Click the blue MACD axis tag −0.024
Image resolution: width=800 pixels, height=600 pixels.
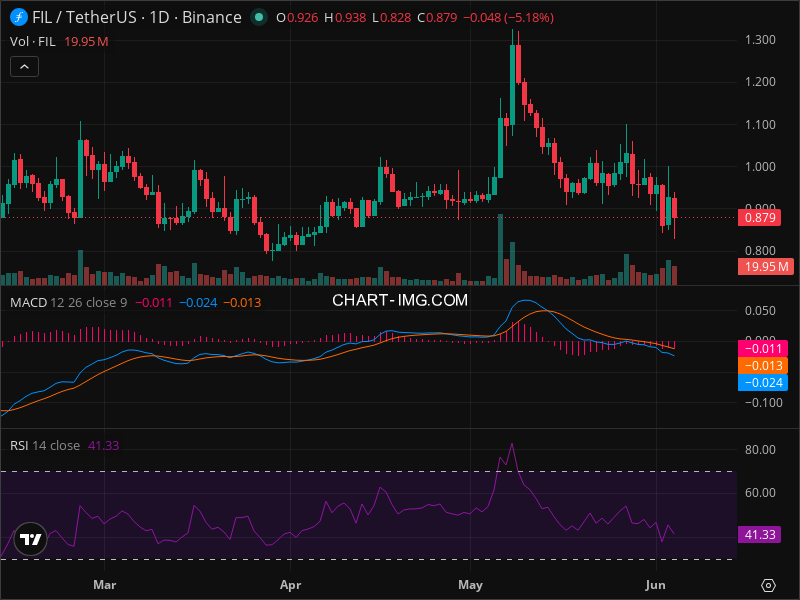click(763, 383)
